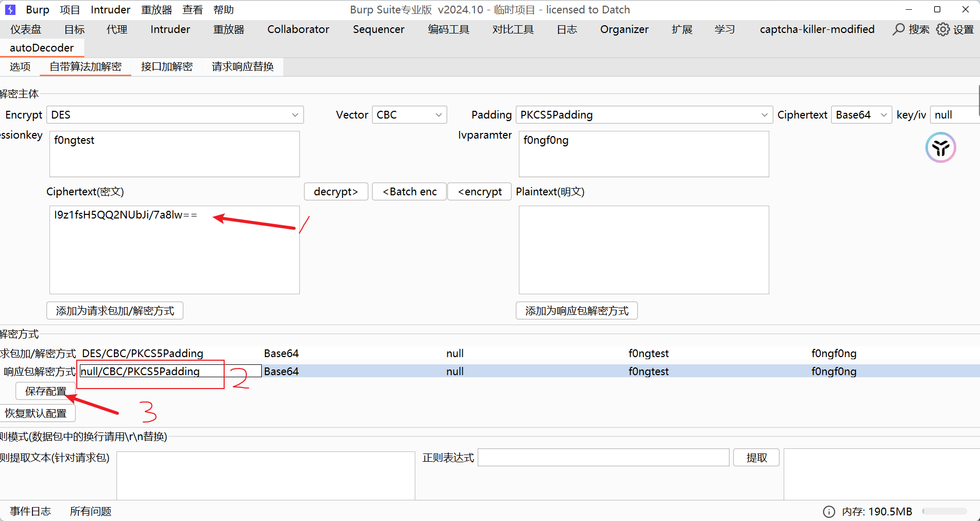Screen dimensions: 980x521
Task: Click 添加为响应包解密方式 button
Action: coord(577,311)
